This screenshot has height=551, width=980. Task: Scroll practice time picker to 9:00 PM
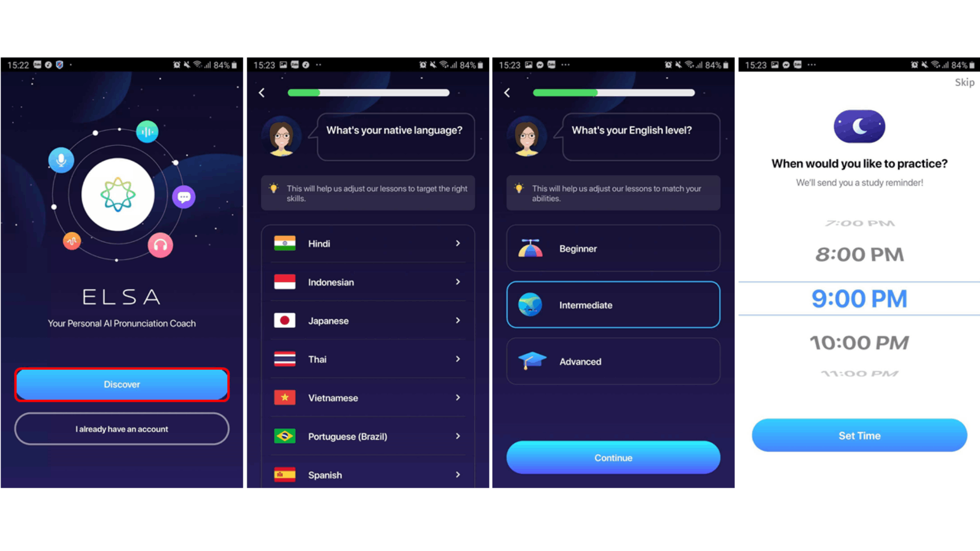860,298
